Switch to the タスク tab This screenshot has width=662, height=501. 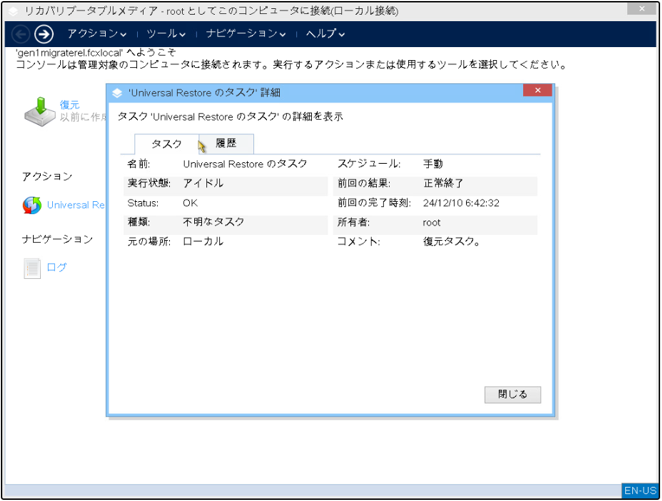[166, 144]
